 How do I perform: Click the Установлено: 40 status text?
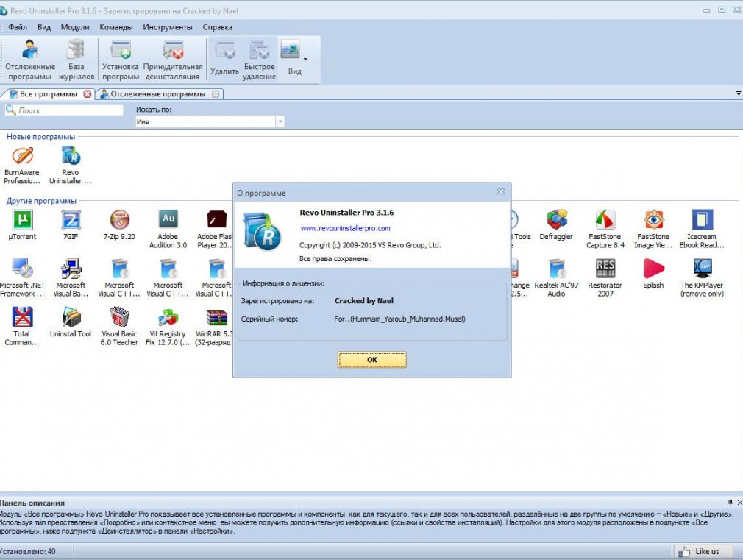click(27, 551)
